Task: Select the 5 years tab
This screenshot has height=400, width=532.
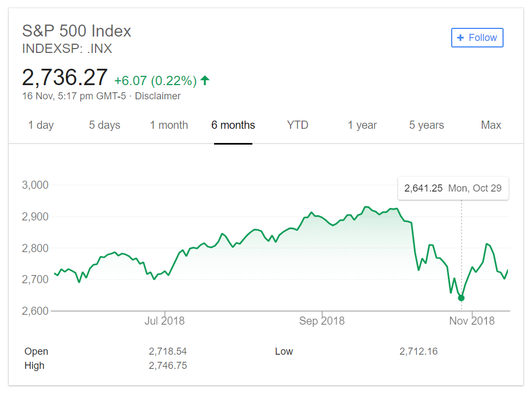Action: (427, 125)
